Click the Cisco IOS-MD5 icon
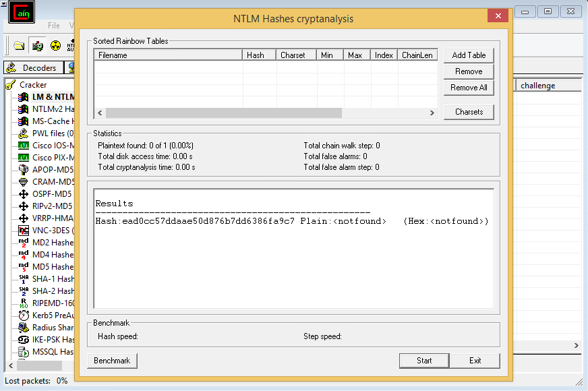The height and width of the screenshot is (391, 588). (23, 146)
